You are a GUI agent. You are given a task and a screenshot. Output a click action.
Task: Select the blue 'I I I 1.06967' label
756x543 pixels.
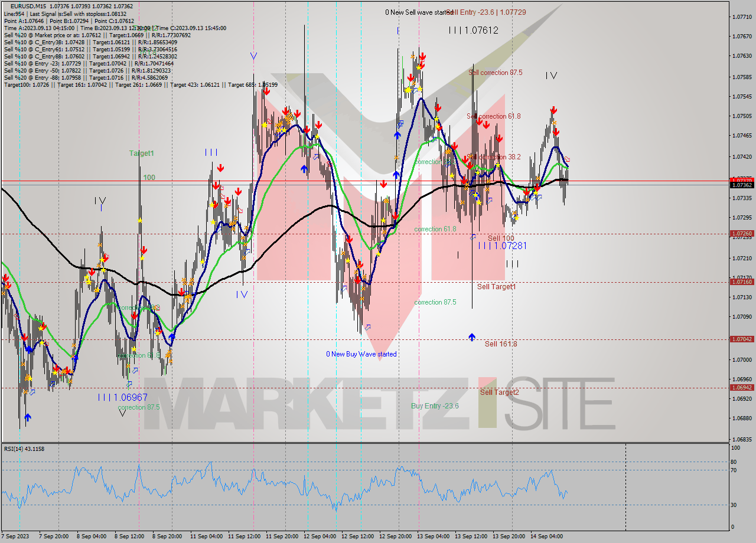coord(123,398)
